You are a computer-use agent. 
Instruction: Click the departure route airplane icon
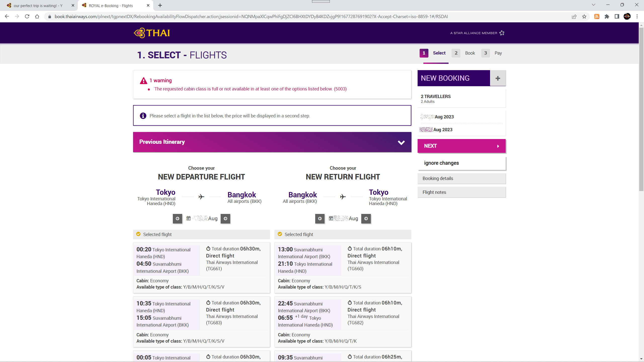[201, 197]
